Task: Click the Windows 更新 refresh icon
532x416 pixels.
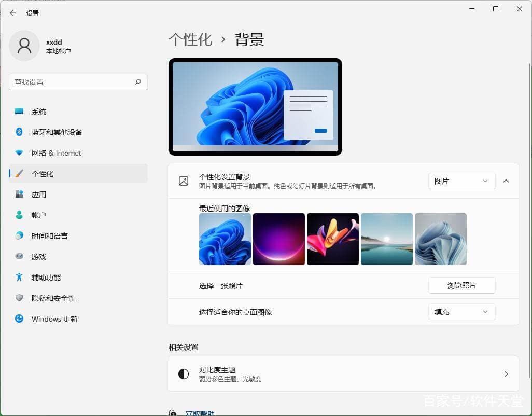Action: click(x=19, y=318)
